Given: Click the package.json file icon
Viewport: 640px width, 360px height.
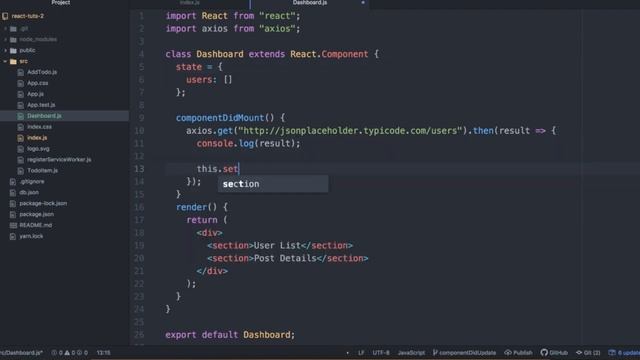Looking at the screenshot, I should coord(13,215).
